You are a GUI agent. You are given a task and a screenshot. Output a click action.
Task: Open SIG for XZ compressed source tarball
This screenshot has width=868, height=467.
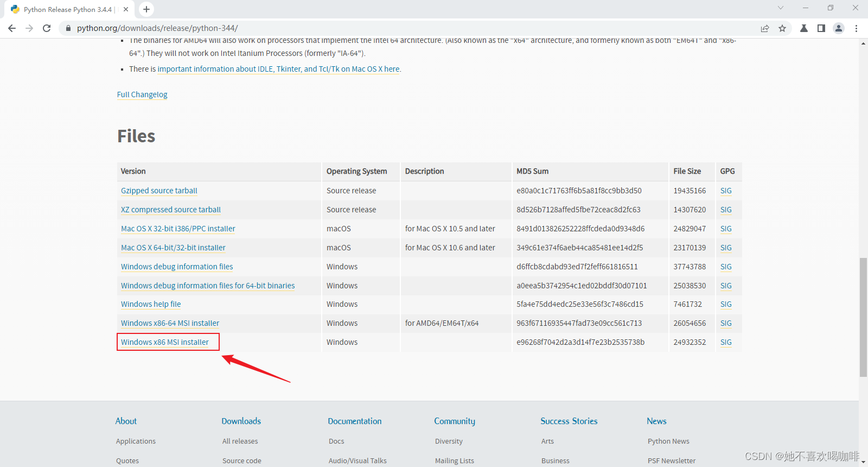tap(726, 210)
